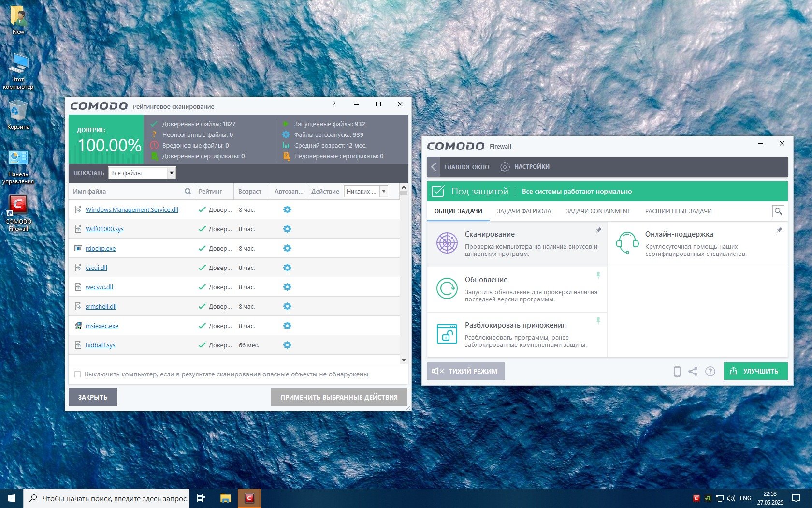Unpin the Сканирование task pin
This screenshot has width=812, height=508.
[598, 230]
